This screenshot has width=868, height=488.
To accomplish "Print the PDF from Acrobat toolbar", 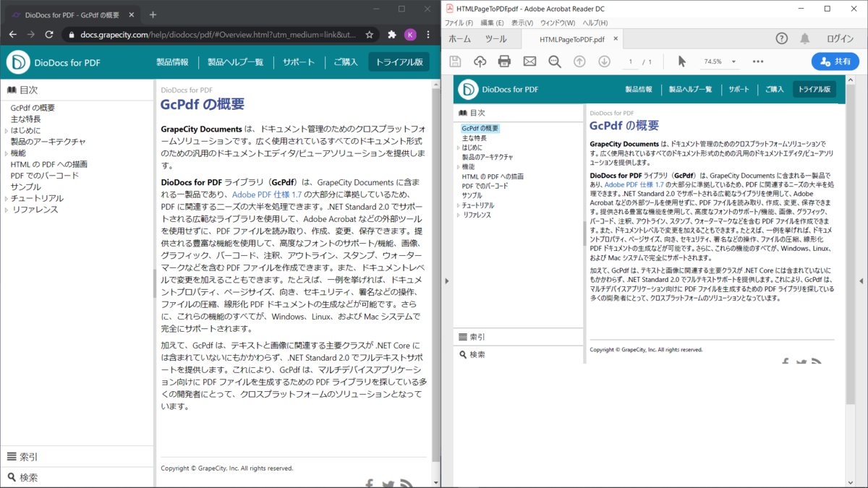I will pyautogui.click(x=504, y=61).
